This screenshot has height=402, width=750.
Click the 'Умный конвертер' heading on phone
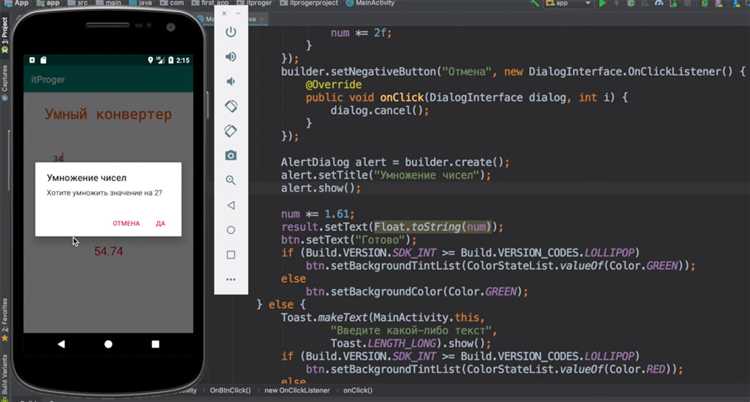108,114
